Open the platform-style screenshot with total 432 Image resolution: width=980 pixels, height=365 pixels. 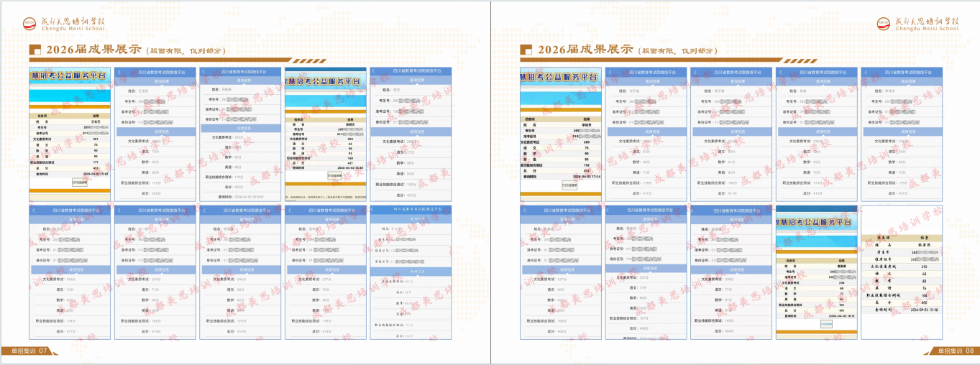(70, 134)
